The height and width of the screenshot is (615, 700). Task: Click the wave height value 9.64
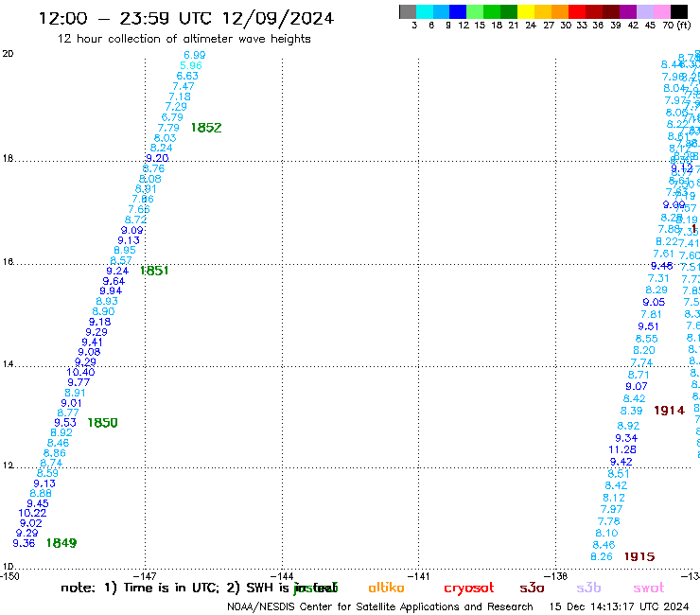[x=114, y=281]
